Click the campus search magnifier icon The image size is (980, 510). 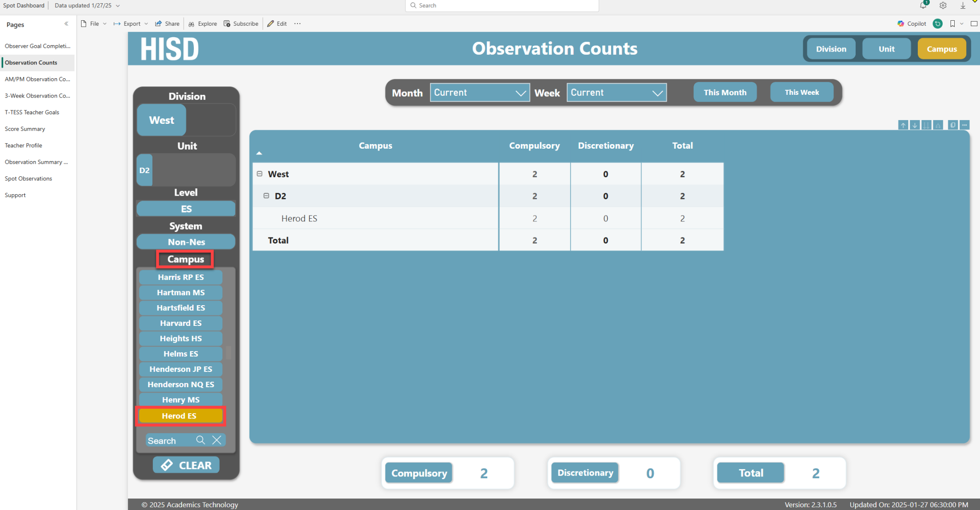[x=200, y=440]
